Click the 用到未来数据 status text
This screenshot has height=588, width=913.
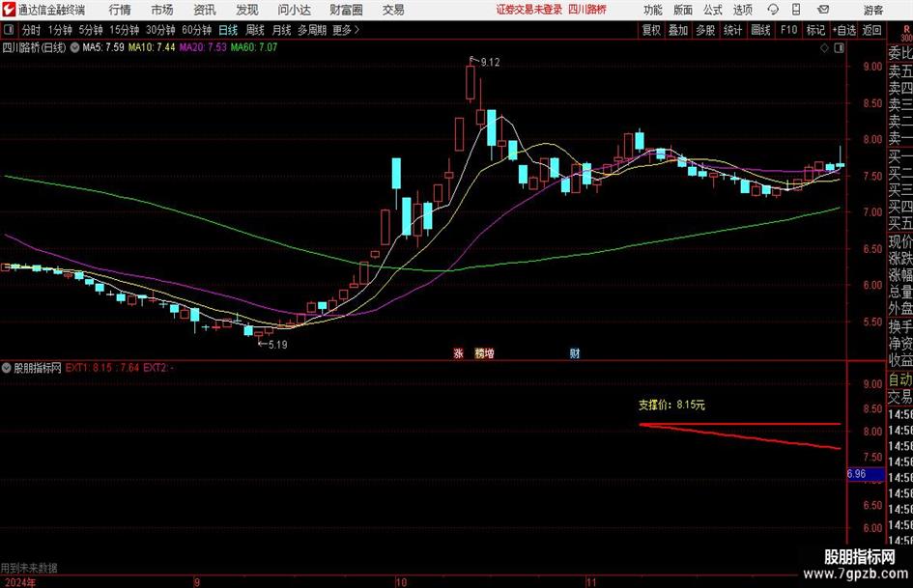tap(29, 568)
